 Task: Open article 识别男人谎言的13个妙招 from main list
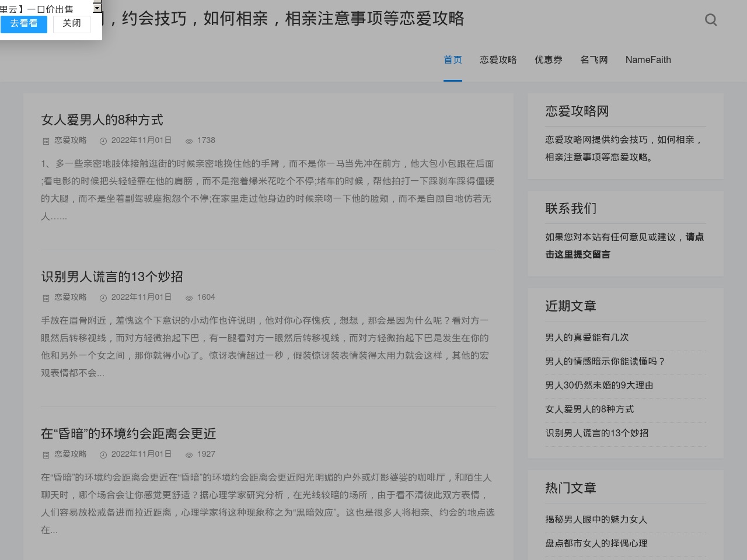point(112,277)
